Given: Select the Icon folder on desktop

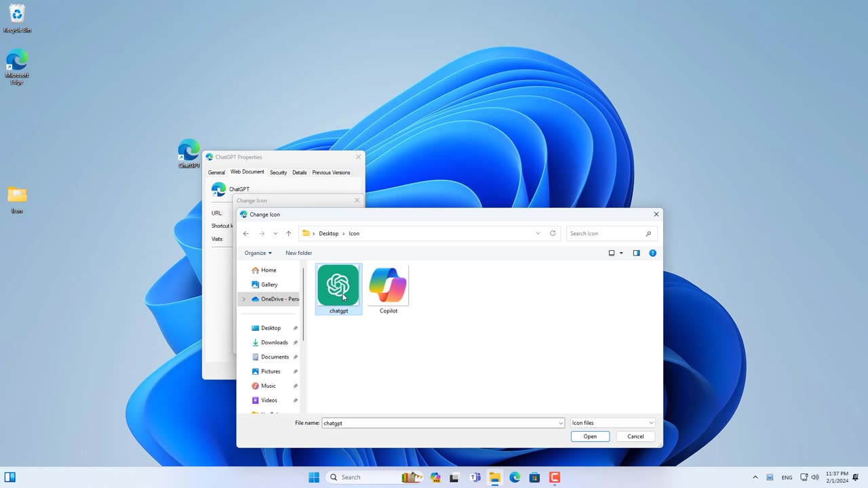Looking at the screenshot, I should click(x=17, y=200).
